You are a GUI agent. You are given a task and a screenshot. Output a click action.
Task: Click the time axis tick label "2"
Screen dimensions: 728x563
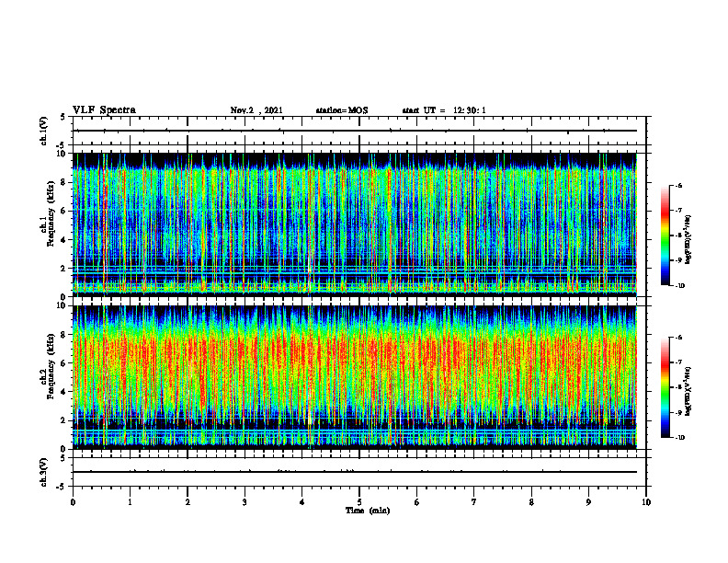pos(188,502)
